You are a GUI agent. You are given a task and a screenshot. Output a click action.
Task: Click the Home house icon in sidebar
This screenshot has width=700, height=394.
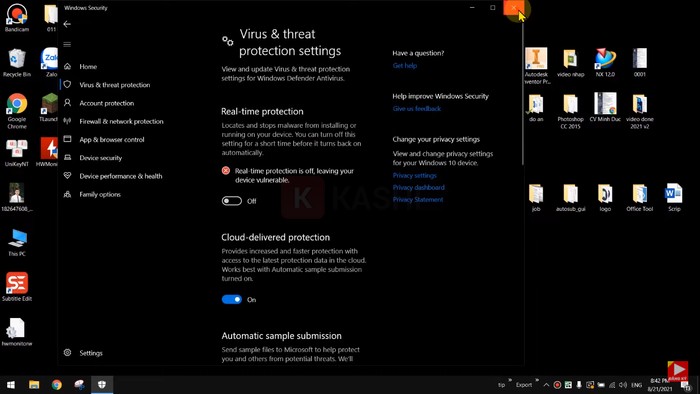pyautogui.click(x=67, y=66)
